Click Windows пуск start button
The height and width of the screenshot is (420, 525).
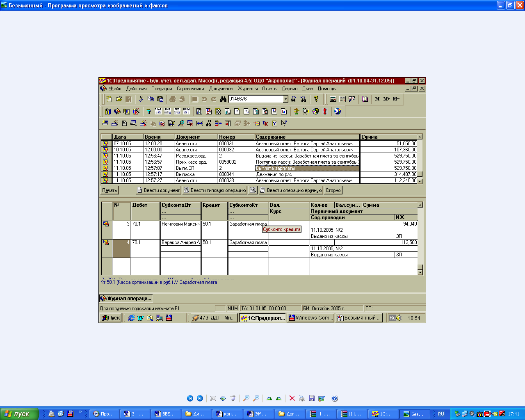coord(20,414)
